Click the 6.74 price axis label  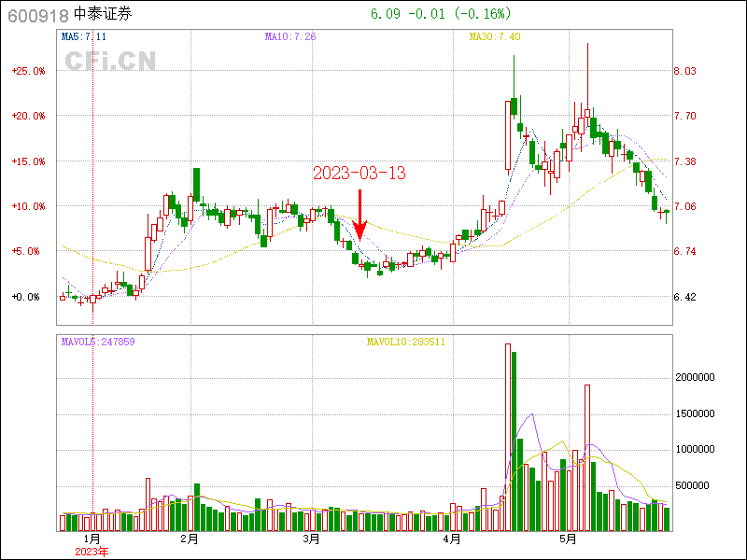click(685, 251)
